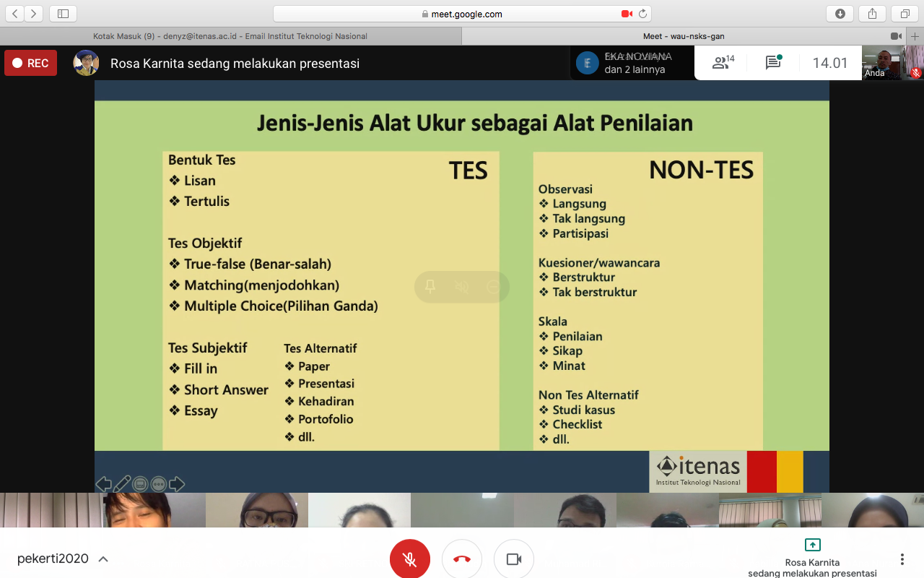Open the participants list showing 14 people
Image resolution: width=924 pixels, height=578 pixels.
coord(723,63)
